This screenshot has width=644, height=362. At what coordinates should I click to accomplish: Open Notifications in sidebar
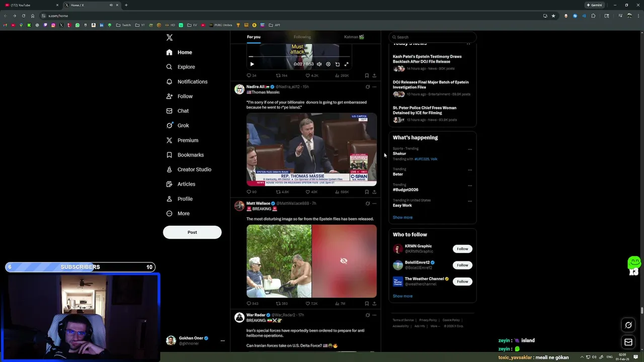(187, 81)
